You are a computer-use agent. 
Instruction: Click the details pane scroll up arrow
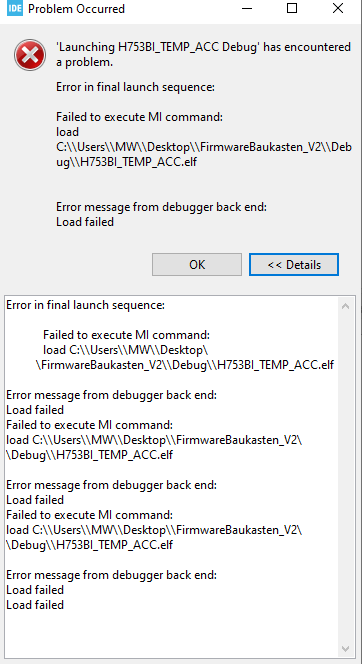pos(345,306)
